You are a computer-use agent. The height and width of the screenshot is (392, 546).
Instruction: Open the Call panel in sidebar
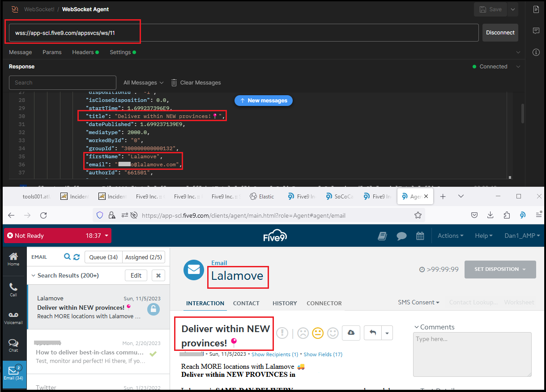coord(13,290)
